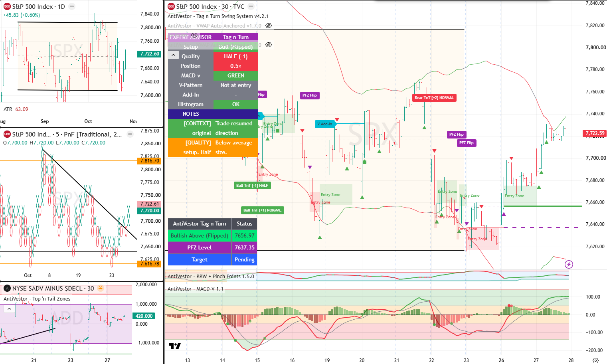The width and height of the screenshot is (607, 364).
Task: Click the purple lightning bolt icon
Action: point(569,264)
